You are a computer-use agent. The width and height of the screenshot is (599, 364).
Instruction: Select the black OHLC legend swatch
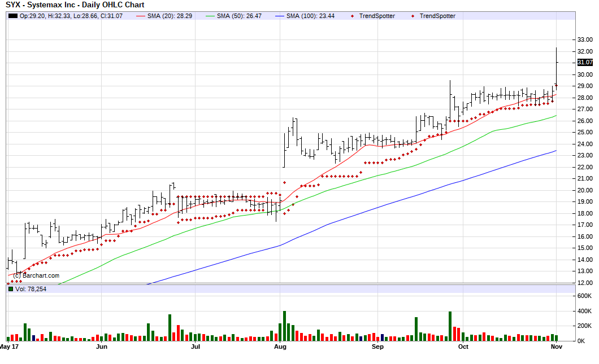(x=13, y=16)
